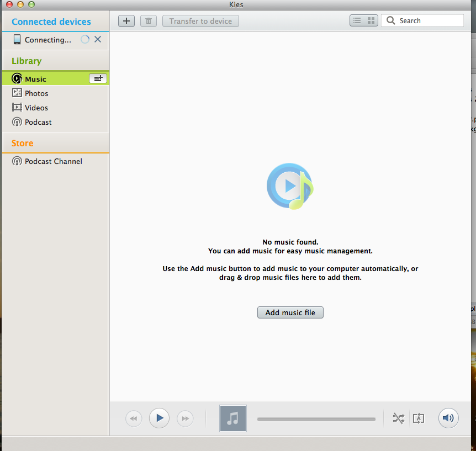Switch to grid thumbnail view
The image size is (476, 451).
[371, 20]
